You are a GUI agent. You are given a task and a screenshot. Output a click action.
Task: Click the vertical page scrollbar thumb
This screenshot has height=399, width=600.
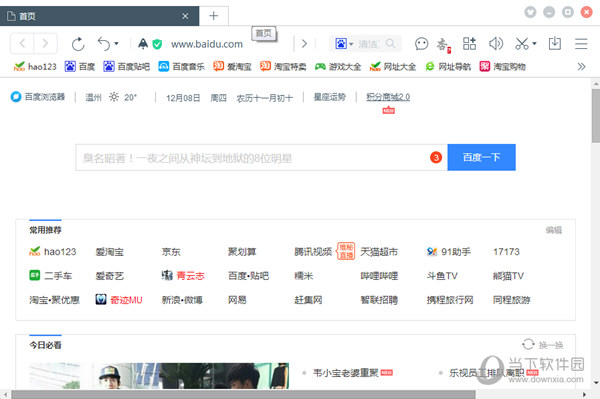596,116
